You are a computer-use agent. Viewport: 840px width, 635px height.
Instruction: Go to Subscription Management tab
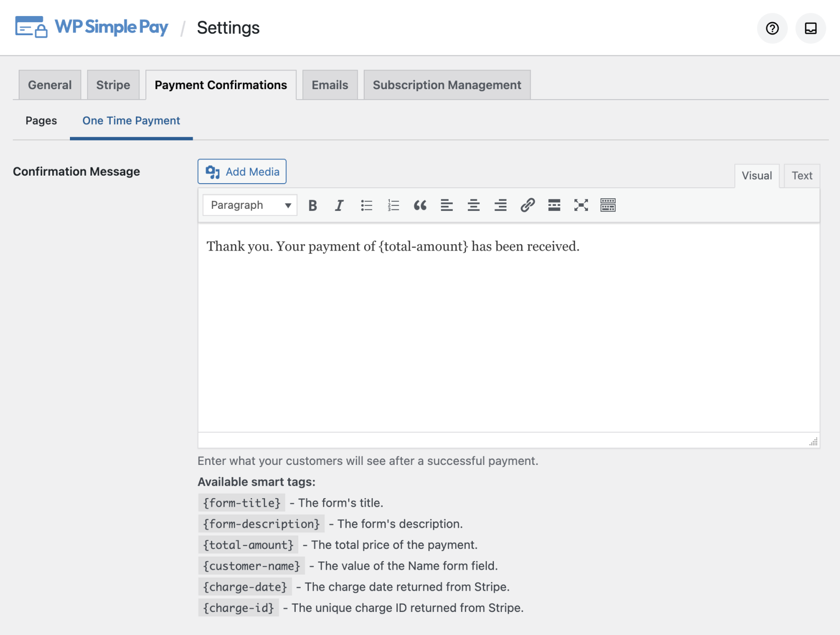pos(447,85)
